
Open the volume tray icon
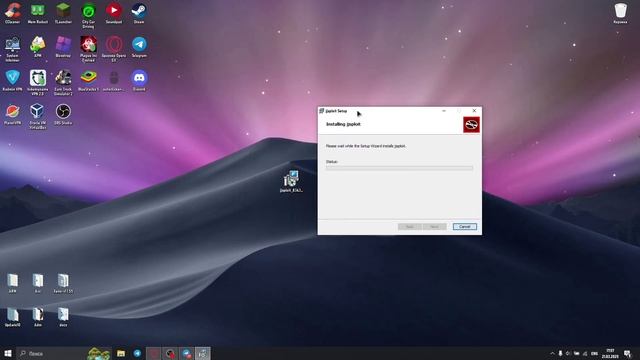click(568, 353)
